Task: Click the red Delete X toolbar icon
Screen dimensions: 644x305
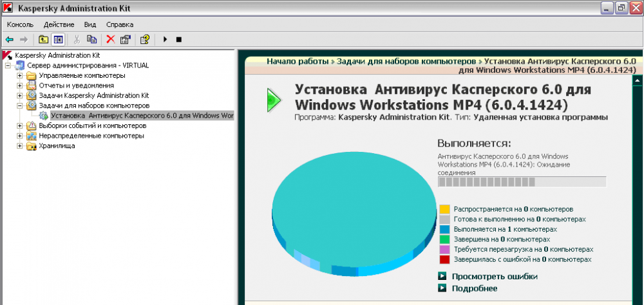Action: coord(111,39)
